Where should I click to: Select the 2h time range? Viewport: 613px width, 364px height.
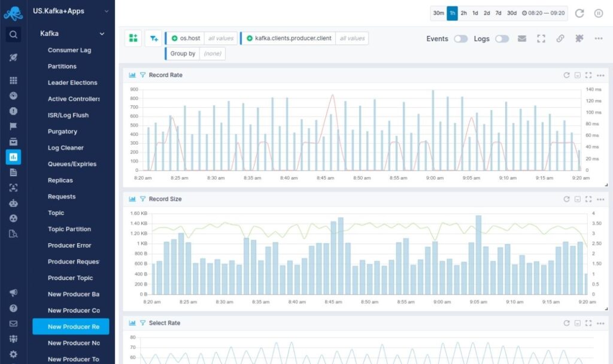pyautogui.click(x=464, y=13)
